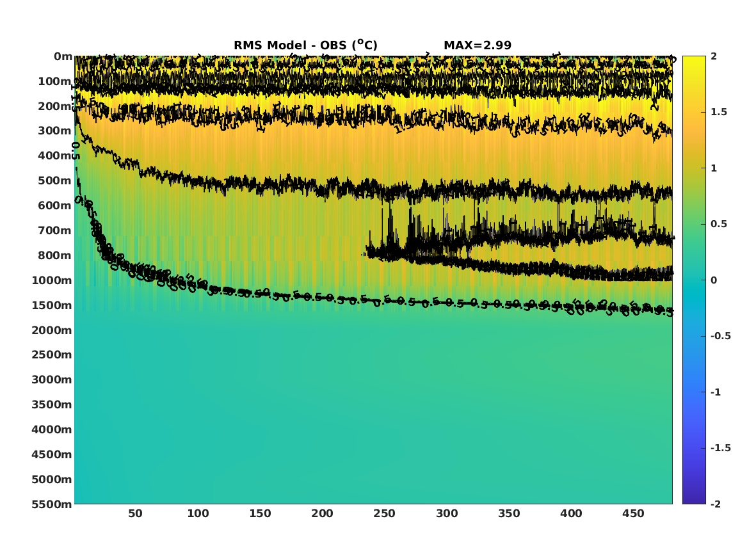Click the colorbar tick label '-0.5'

[721, 336]
